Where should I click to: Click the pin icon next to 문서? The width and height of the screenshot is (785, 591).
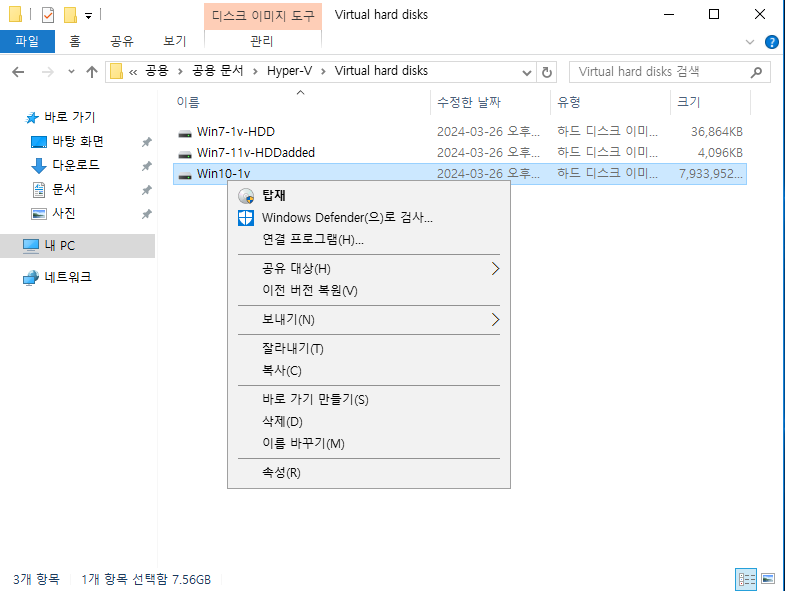(146, 190)
